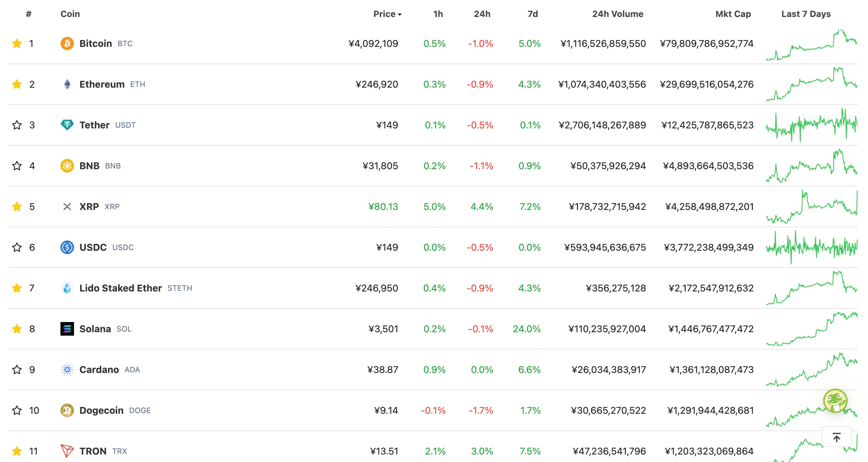The width and height of the screenshot is (868, 462).
Task: Click the XRP logo icon
Action: 67,207
